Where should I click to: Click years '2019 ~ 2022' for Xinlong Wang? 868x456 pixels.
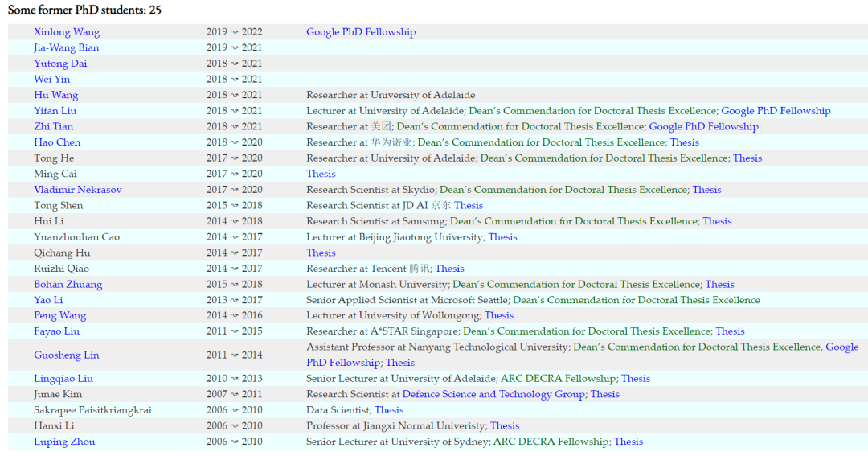tap(234, 32)
